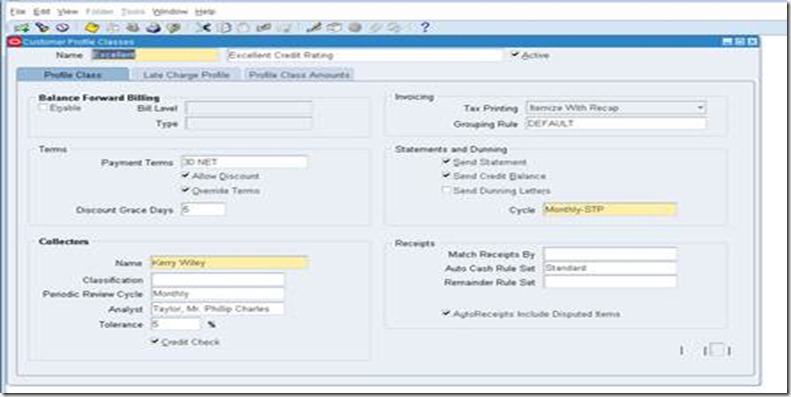
Task: Click the Remainder Rule Set field
Action: (610, 282)
